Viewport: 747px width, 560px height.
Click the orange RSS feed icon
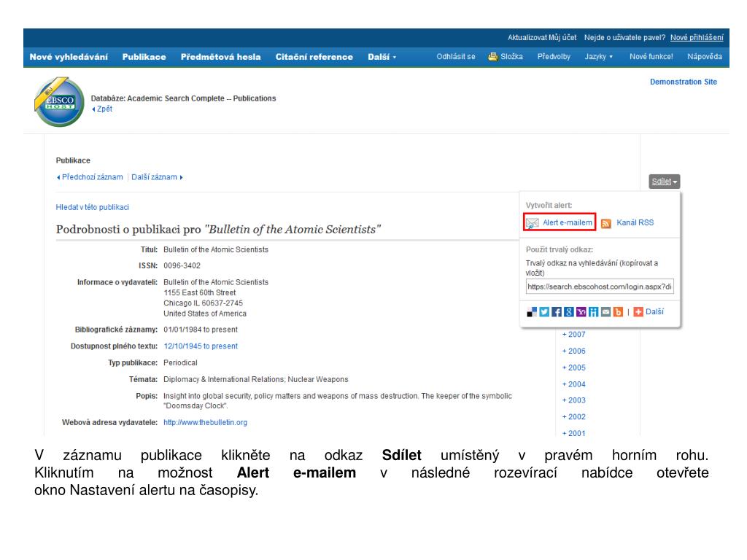[x=606, y=223]
